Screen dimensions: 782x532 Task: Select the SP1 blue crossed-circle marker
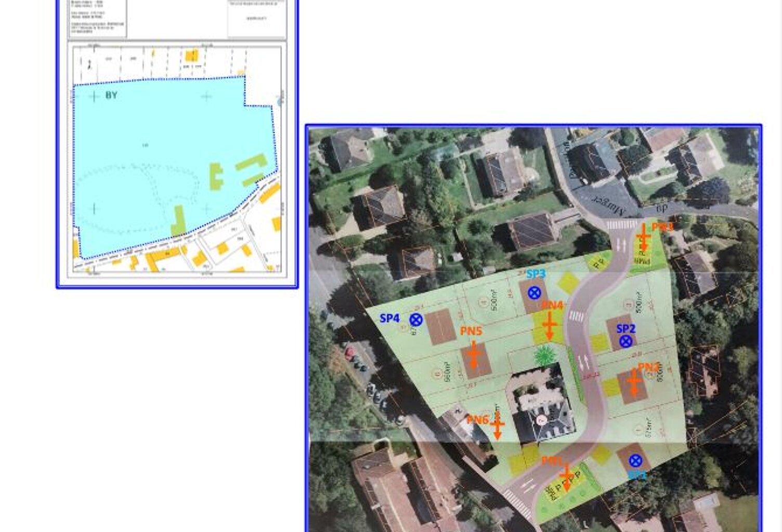pyautogui.click(x=635, y=460)
